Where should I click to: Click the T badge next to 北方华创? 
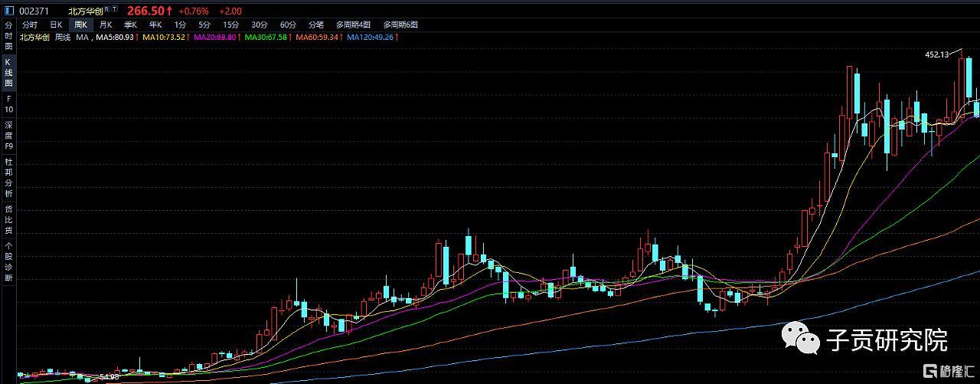114,9
